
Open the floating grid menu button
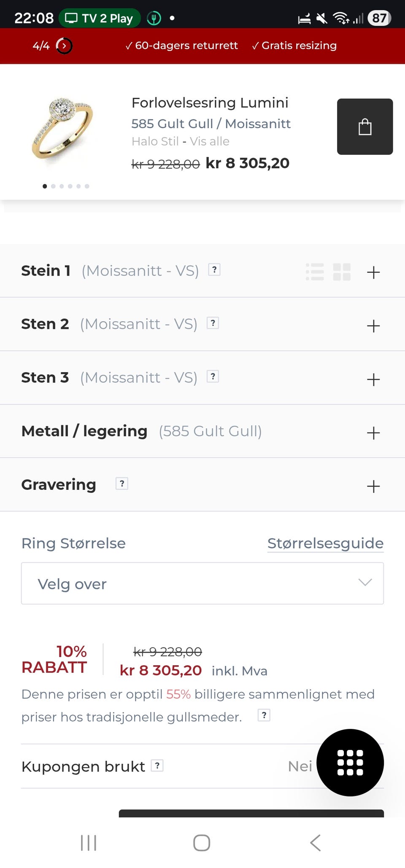click(x=350, y=762)
